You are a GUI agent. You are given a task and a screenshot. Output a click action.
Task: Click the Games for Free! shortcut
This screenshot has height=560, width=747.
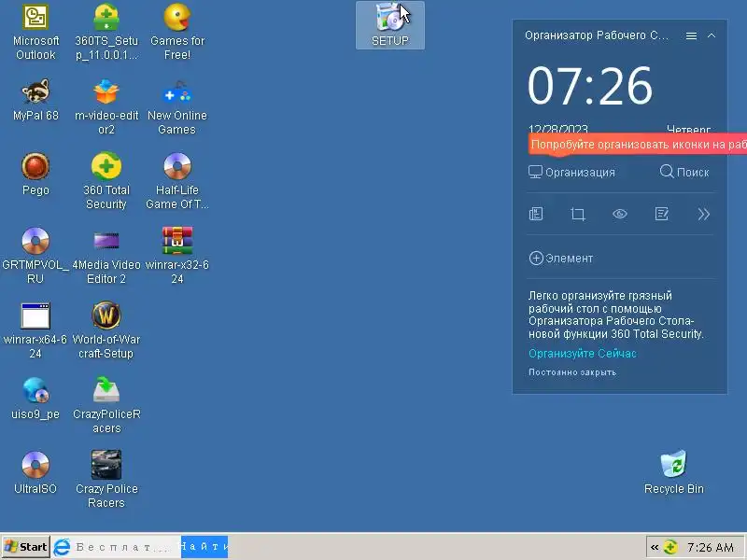click(177, 33)
